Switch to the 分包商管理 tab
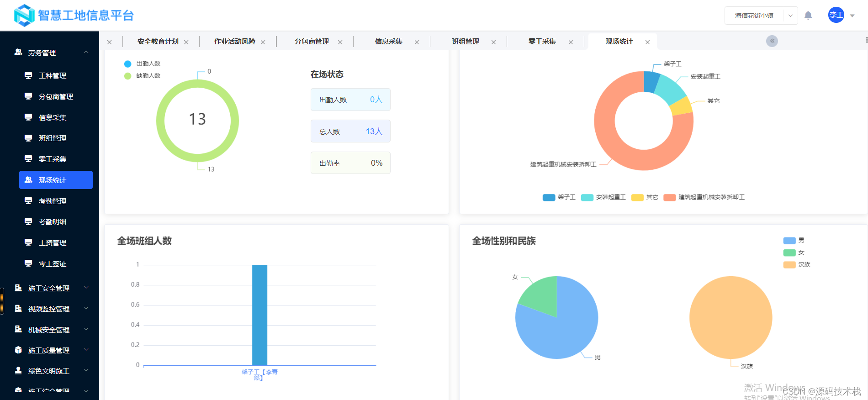 [x=312, y=42]
